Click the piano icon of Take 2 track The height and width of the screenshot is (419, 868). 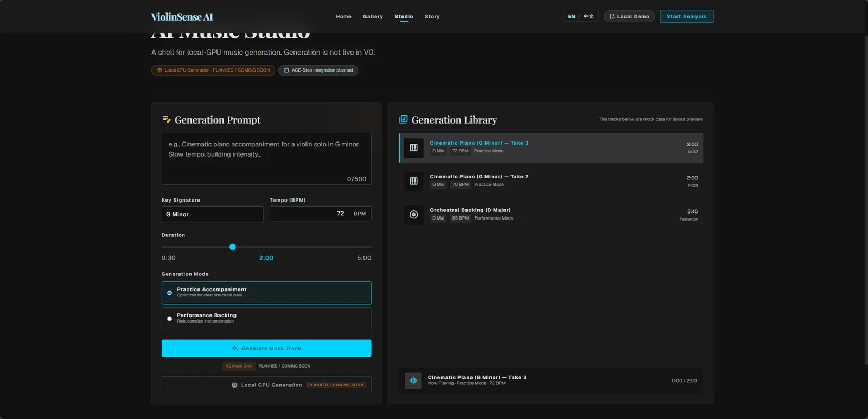(x=413, y=181)
